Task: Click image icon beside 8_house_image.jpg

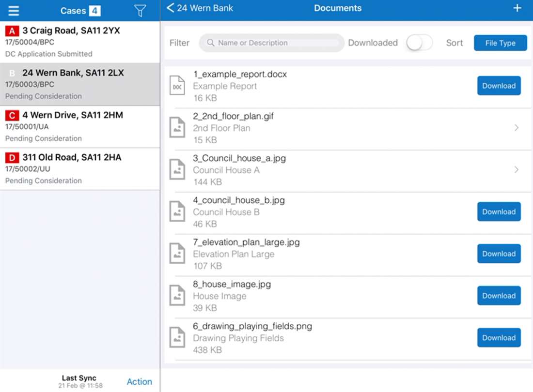Action: 177,296
